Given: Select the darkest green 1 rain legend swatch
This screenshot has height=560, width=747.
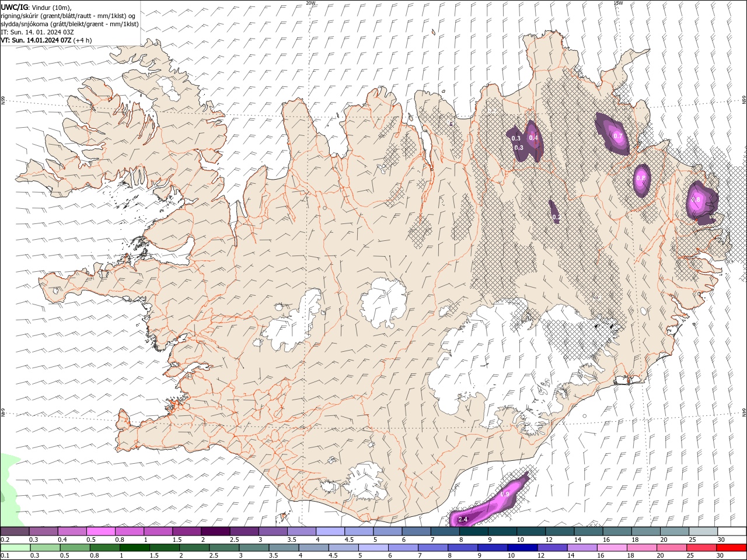Looking at the screenshot, I should pos(135,548).
